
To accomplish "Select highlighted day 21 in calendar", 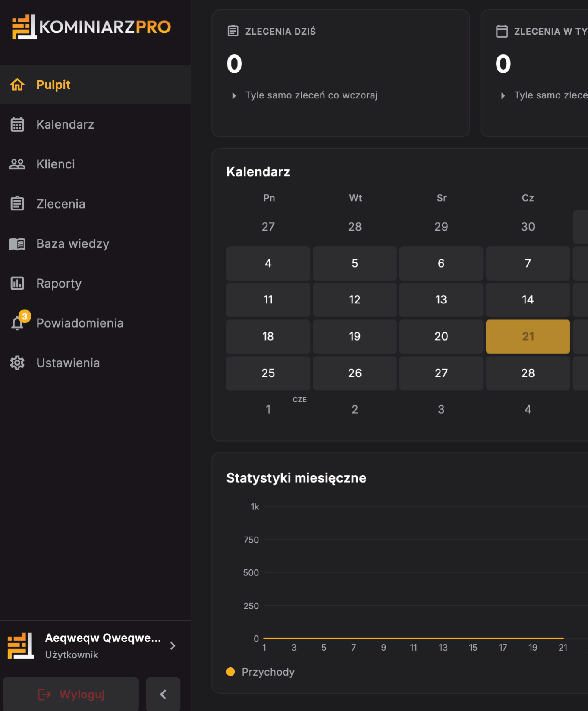I will pyautogui.click(x=528, y=336).
